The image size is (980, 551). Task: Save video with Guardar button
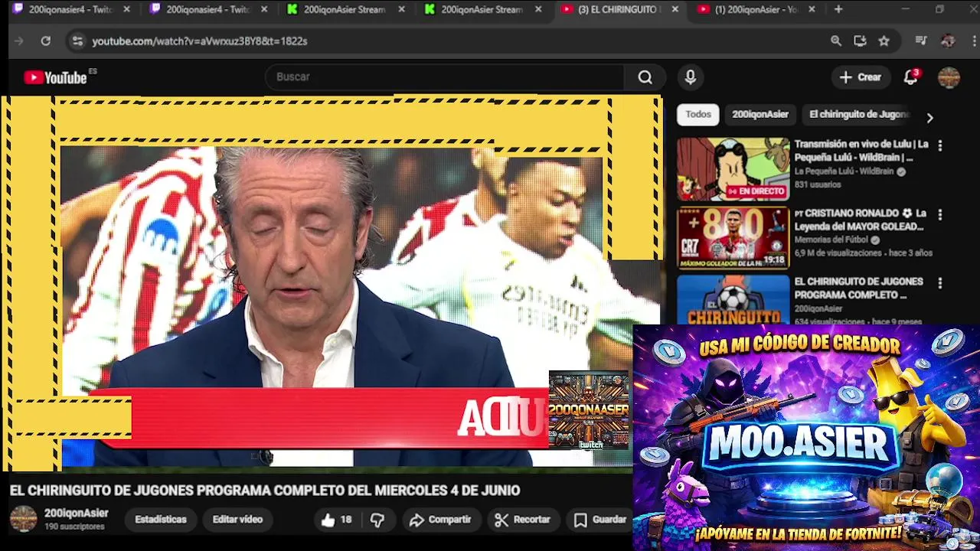click(600, 520)
